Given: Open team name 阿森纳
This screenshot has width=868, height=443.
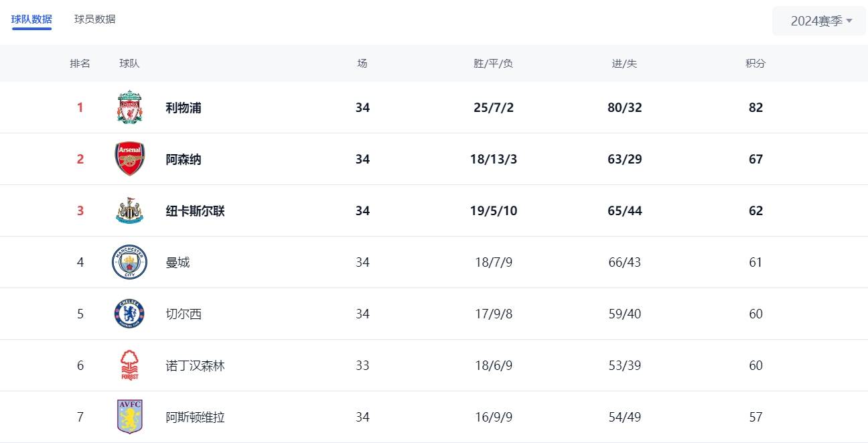Looking at the screenshot, I should [x=184, y=159].
